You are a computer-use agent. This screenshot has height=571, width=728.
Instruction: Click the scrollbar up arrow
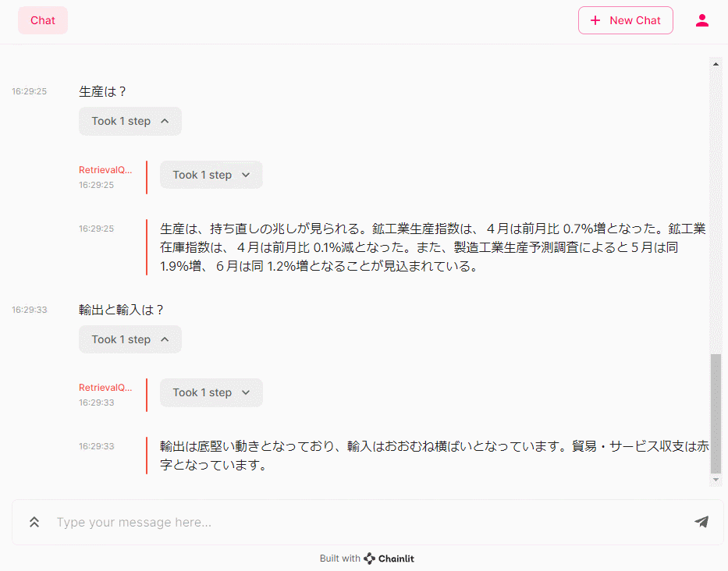(x=716, y=63)
